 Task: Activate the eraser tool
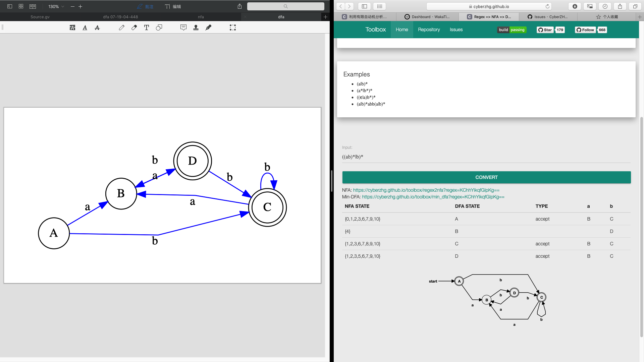(134, 28)
